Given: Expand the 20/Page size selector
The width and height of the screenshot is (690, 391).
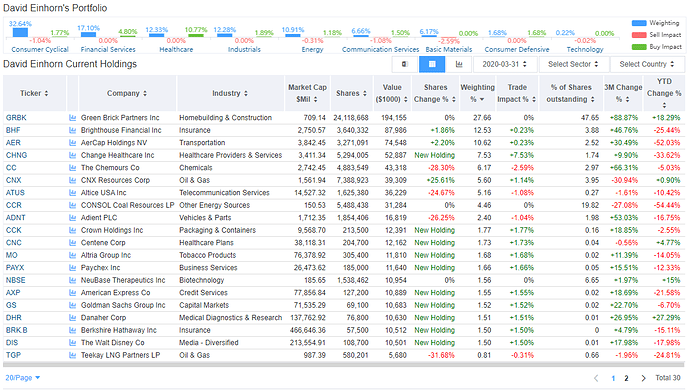Looking at the screenshot, I should [22, 378].
